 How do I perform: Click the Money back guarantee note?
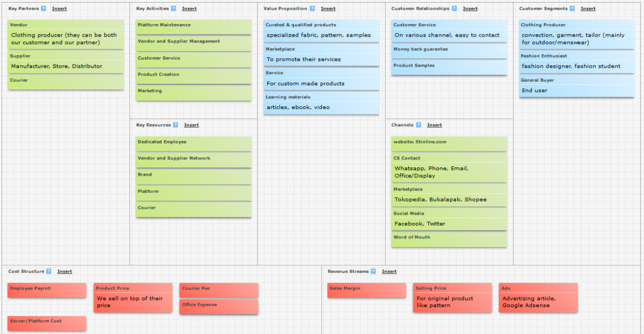449,51
